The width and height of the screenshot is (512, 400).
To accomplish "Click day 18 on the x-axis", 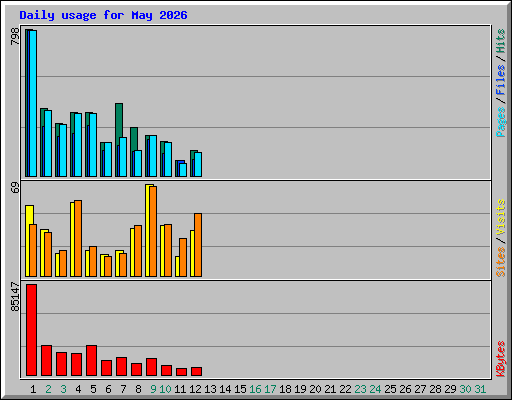I will point(285,389).
